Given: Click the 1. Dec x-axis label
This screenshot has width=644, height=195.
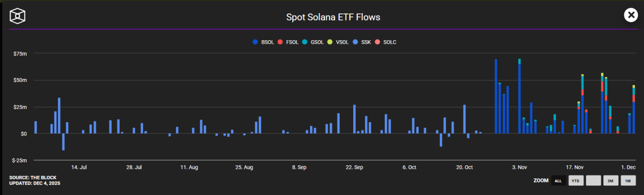Looking at the screenshot, I should point(628,167).
